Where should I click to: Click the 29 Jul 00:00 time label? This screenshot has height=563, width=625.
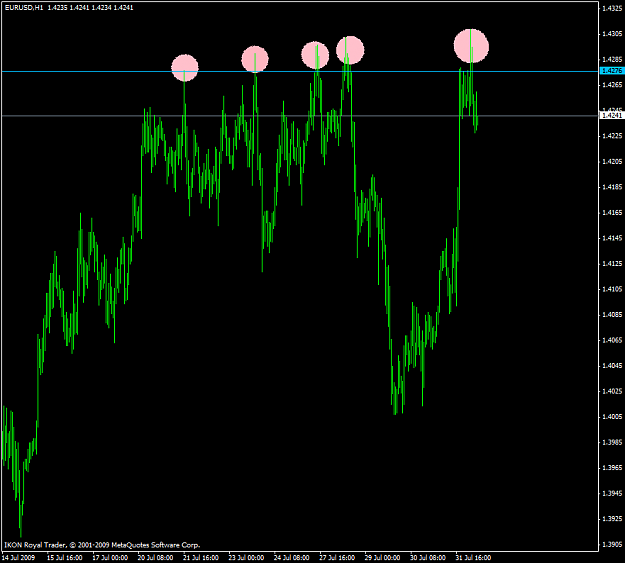tap(383, 557)
